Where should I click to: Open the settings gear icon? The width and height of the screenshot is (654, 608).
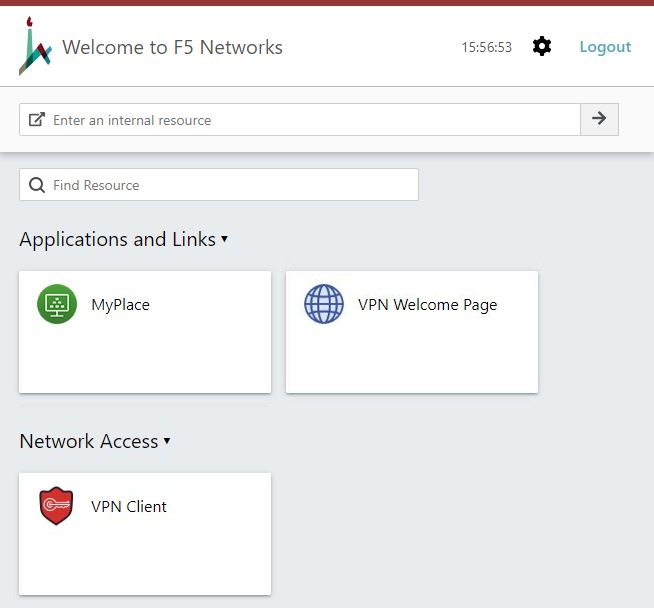542,46
